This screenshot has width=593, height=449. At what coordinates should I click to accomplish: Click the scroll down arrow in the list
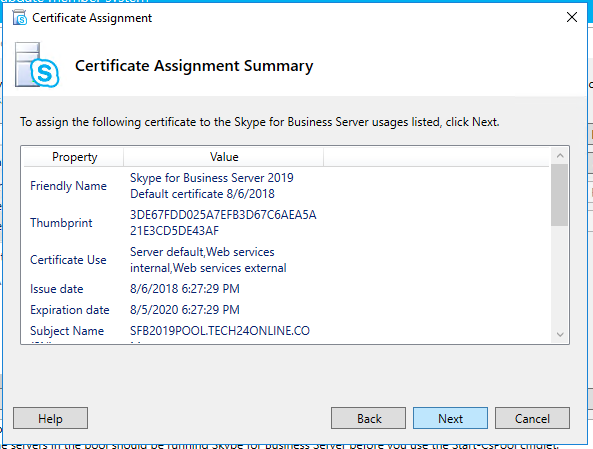pyautogui.click(x=560, y=334)
